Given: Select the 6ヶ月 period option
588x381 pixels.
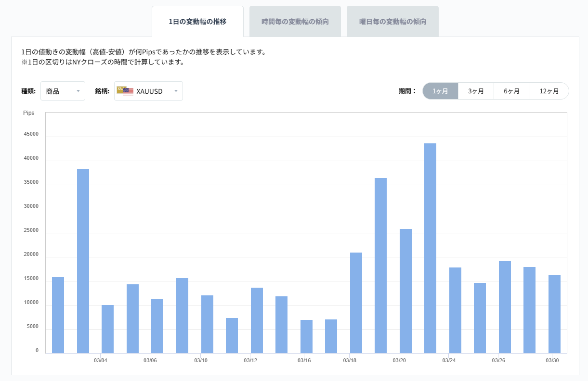Looking at the screenshot, I should 512,91.
